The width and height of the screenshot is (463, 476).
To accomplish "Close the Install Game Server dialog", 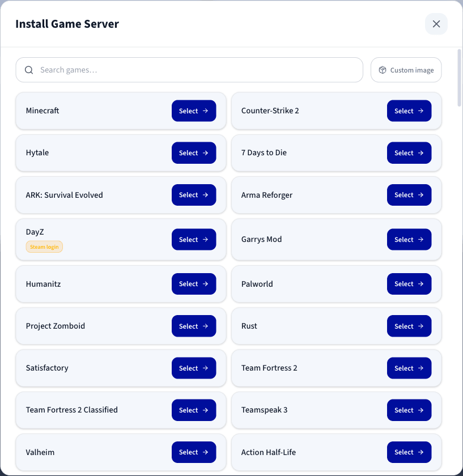I will (x=436, y=24).
